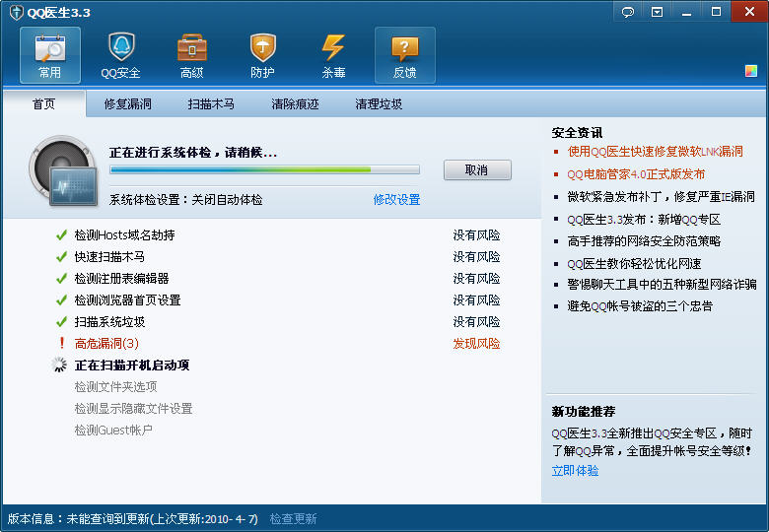
Task: Click the skin color palette icon
Action: tap(751, 71)
